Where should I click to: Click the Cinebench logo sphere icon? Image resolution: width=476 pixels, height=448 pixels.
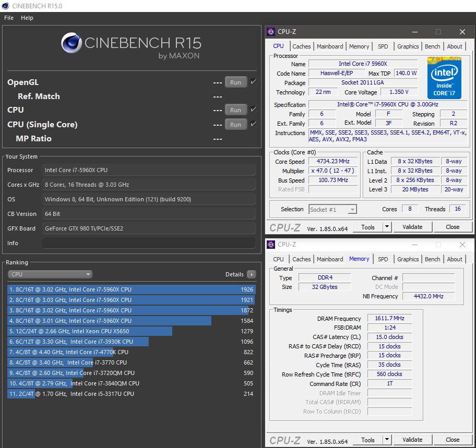[72, 44]
